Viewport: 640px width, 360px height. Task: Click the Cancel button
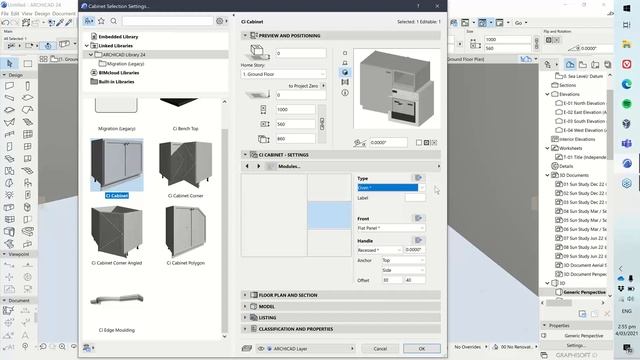pos(380,349)
